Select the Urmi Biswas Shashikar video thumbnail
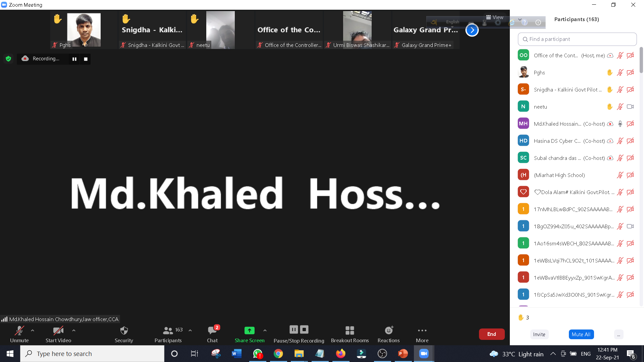644x362 pixels. click(357, 30)
